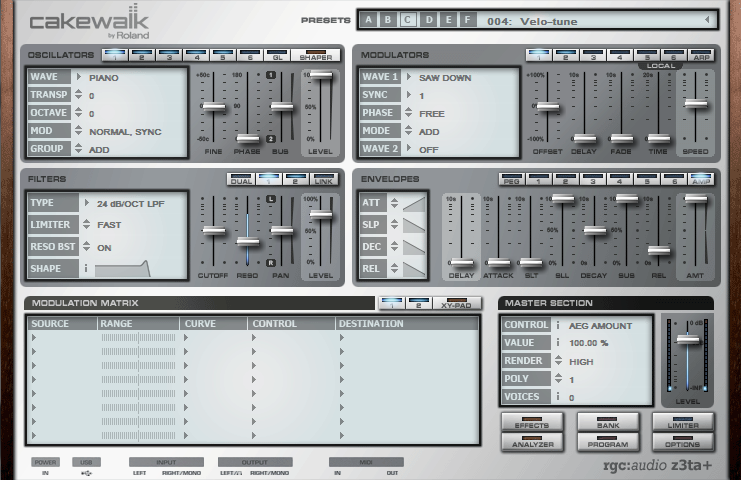The height and width of the screenshot is (480, 741).
Task: Open preset list arrow next to Velo-tune
Action: pyautogui.click(x=707, y=20)
